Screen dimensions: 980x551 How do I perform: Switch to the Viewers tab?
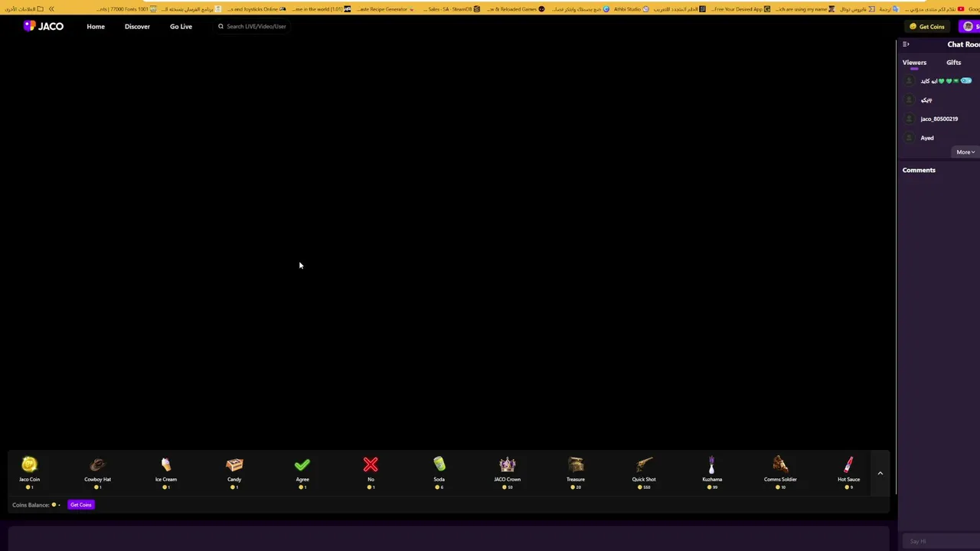(914, 63)
